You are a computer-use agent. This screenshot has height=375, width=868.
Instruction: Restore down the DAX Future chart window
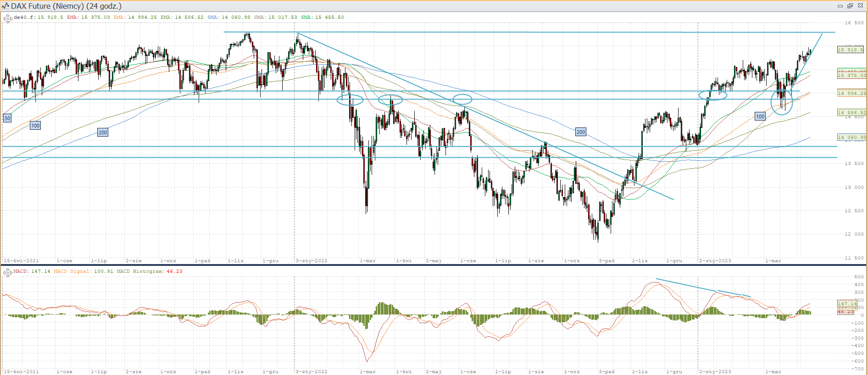pyautogui.click(x=850, y=6)
